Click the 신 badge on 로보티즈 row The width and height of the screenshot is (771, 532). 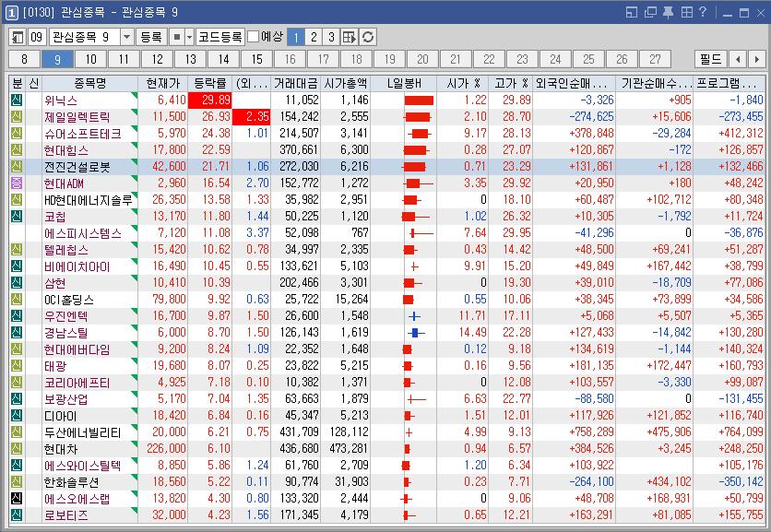pos(17,515)
